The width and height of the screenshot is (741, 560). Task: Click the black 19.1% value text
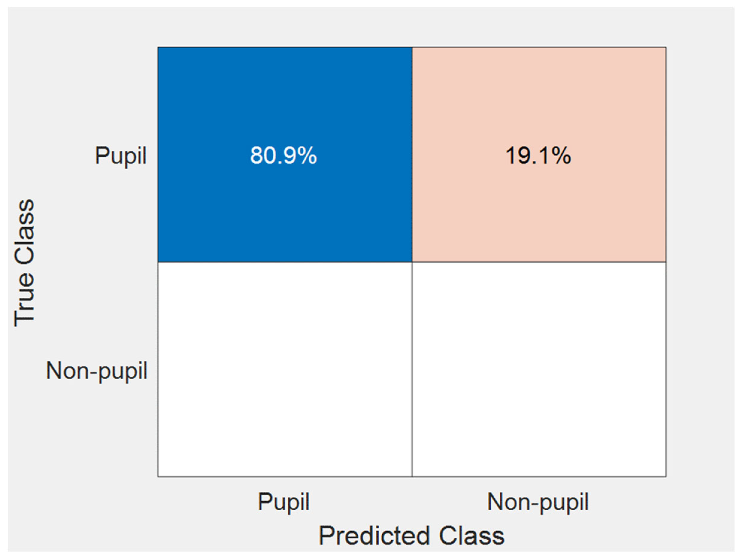point(538,156)
